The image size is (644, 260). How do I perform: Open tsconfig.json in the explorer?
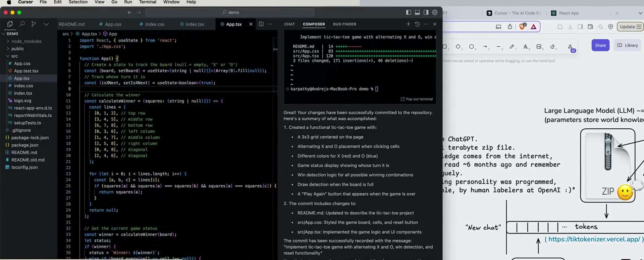[29, 167]
